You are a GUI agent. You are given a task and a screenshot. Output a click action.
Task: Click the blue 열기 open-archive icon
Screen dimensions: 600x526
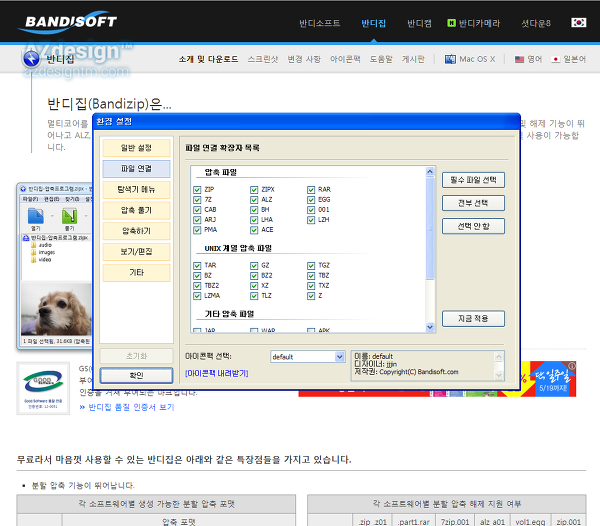point(36,216)
